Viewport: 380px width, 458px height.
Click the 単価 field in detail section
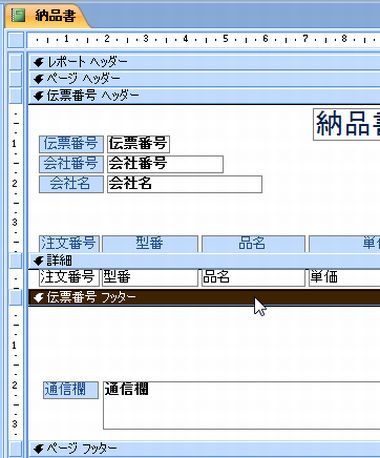point(344,277)
